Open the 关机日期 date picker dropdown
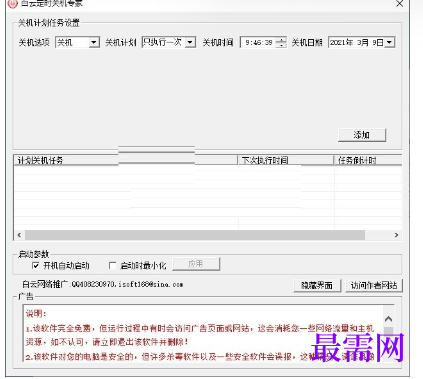423x379 pixels. click(x=389, y=42)
